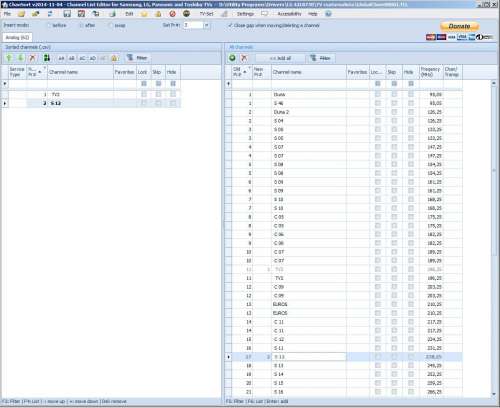500x408 pixels.
Task: Click the restore backup arrows icon
Action: pyautogui.click(x=50, y=14)
